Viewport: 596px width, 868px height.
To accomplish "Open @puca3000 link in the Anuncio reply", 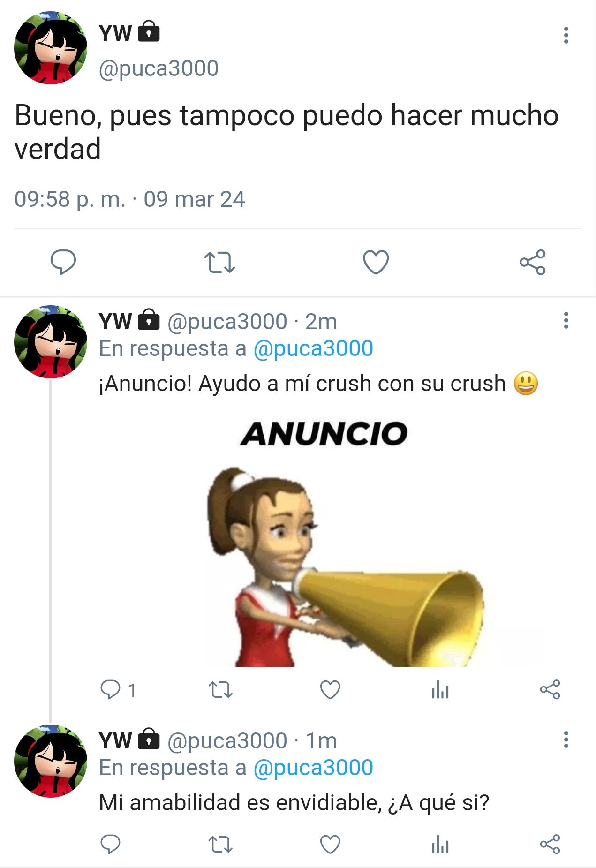I will tap(313, 348).
